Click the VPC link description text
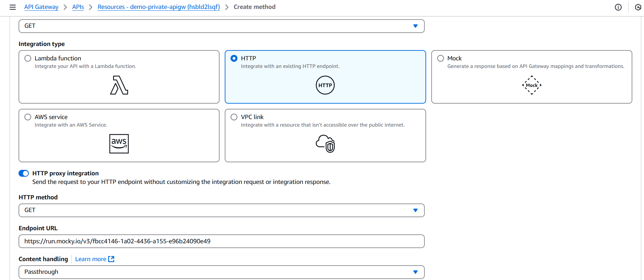Screen dimensions: 644x280 coord(323,125)
